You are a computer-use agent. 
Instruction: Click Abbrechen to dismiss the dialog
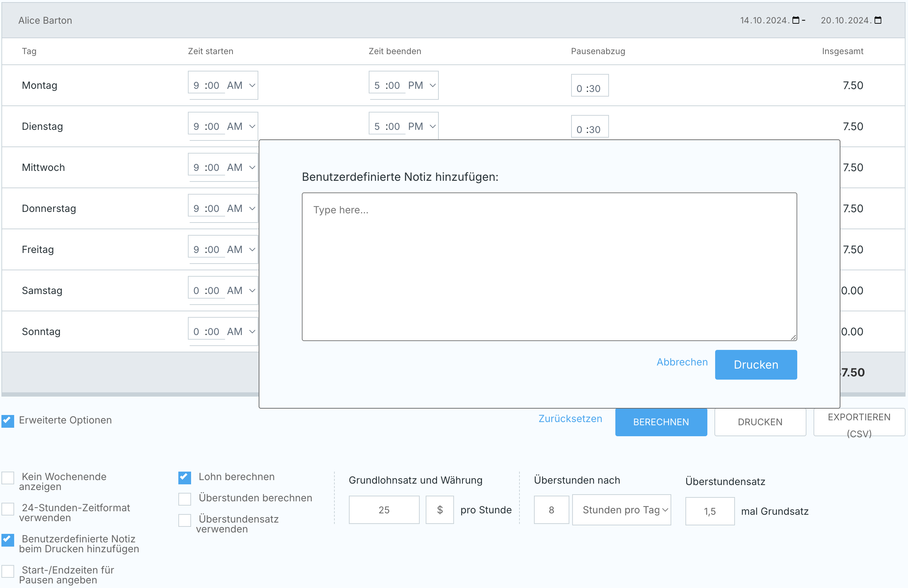681,361
